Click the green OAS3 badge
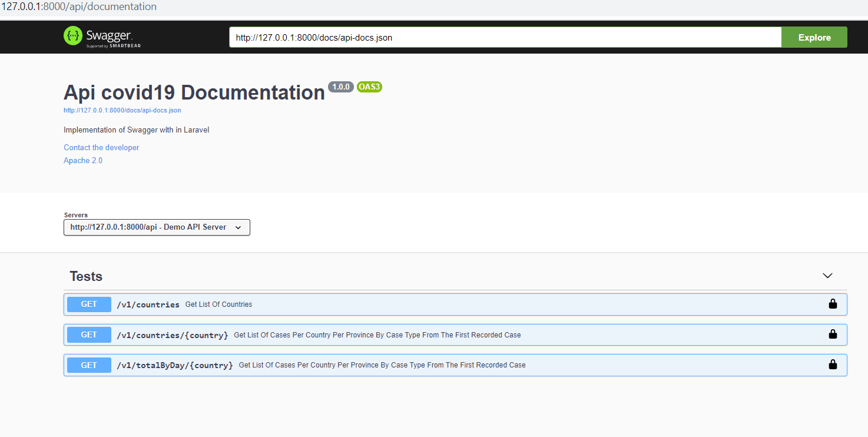 coord(369,87)
